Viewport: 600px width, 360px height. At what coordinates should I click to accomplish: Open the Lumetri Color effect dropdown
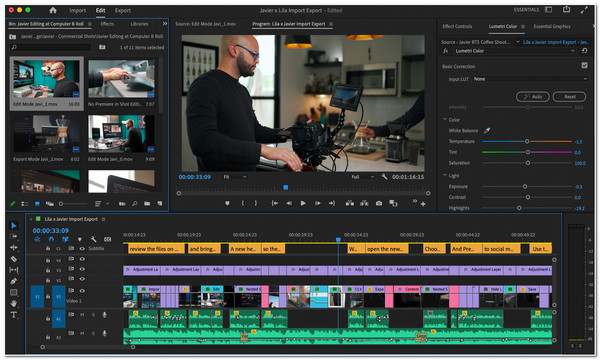click(x=515, y=50)
